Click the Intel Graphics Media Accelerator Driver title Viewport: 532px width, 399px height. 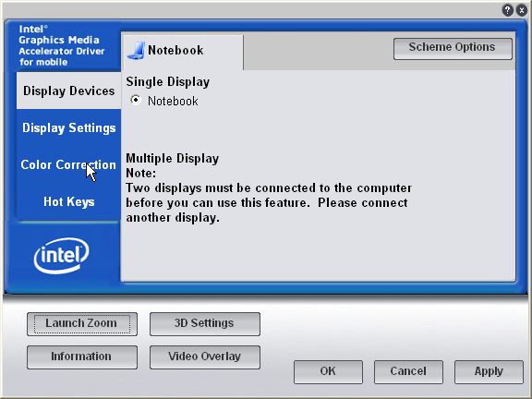[61, 45]
